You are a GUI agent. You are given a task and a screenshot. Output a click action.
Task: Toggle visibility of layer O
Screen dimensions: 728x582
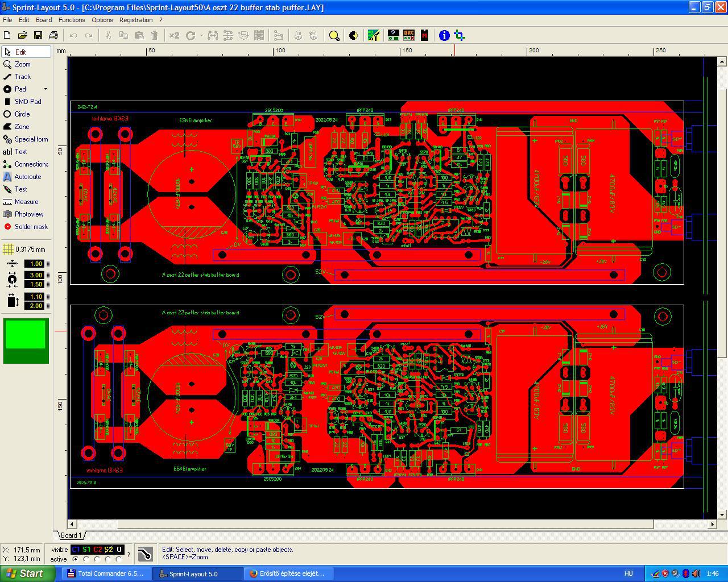click(119, 550)
